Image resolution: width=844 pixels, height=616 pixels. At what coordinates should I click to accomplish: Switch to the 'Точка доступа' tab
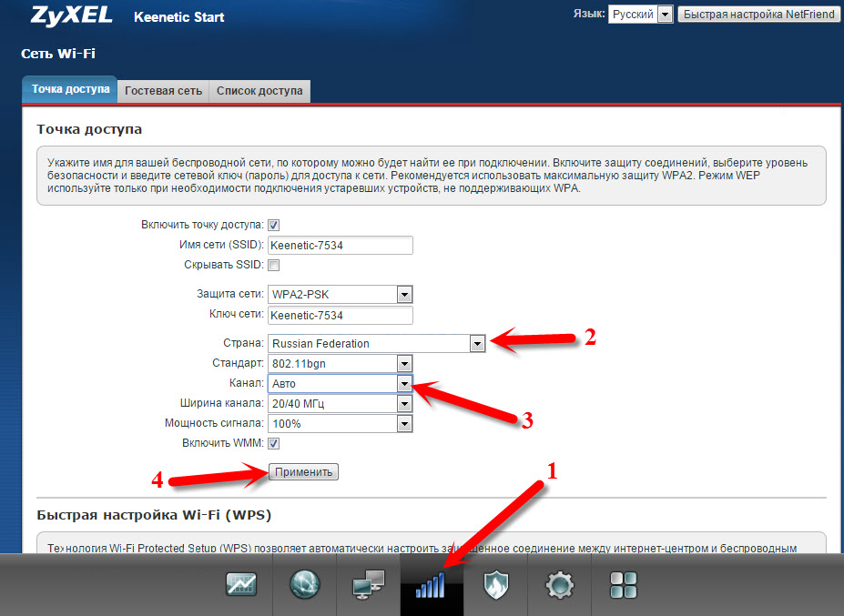(x=70, y=89)
